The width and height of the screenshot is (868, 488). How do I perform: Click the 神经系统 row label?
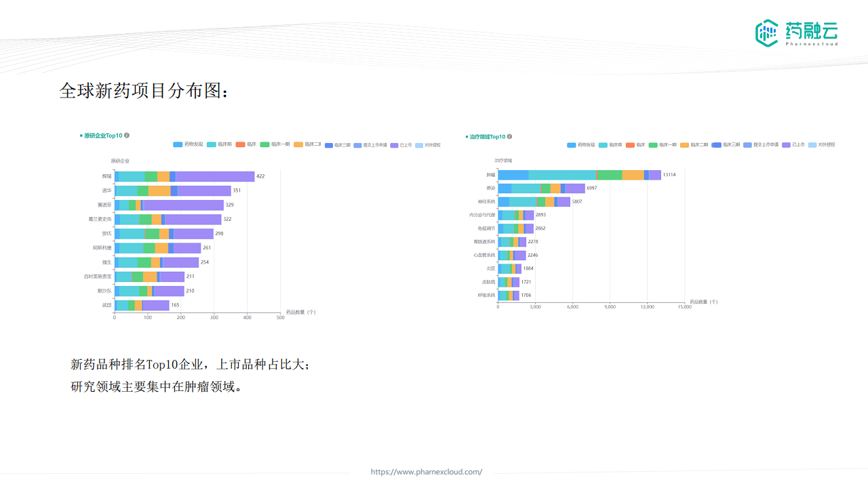pyautogui.click(x=486, y=201)
